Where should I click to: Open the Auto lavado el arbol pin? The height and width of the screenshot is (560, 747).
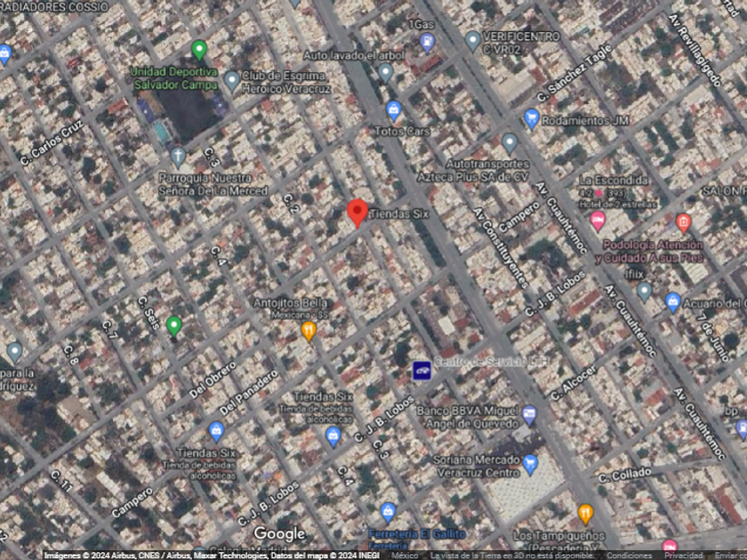pyautogui.click(x=385, y=73)
